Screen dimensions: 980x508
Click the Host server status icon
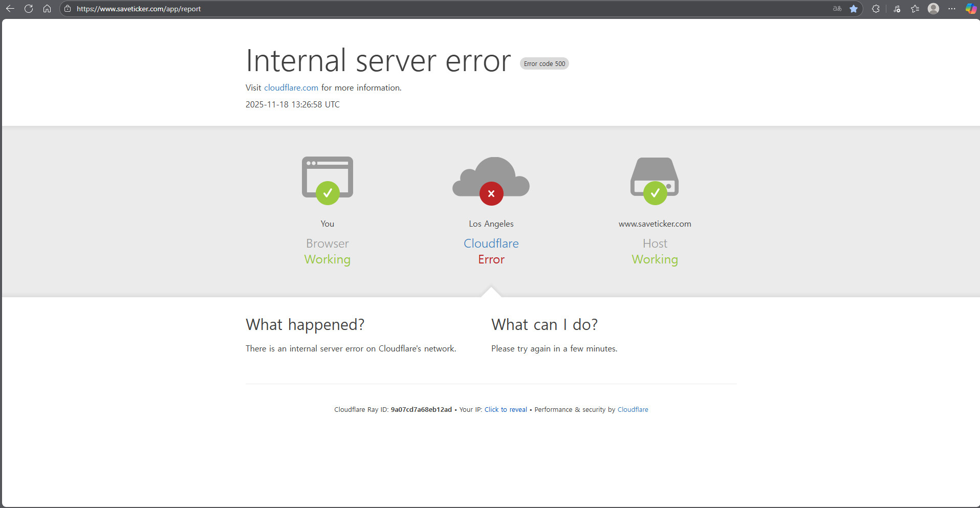click(655, 181)
